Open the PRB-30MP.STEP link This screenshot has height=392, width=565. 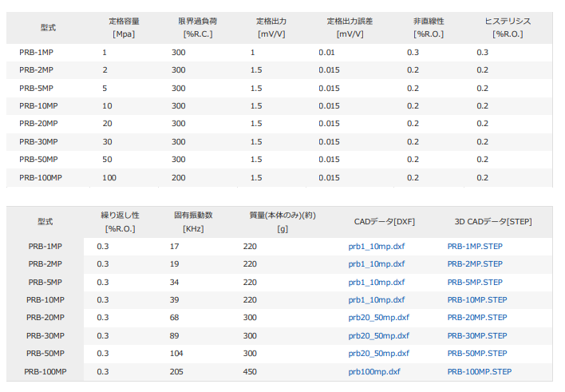pyautogui.click(x=477, y=336)
